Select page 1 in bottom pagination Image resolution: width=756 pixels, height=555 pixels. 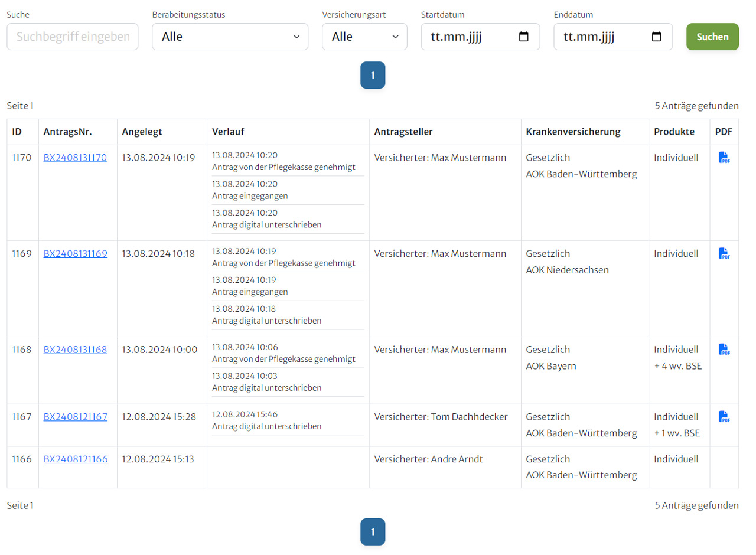[373, 532]
